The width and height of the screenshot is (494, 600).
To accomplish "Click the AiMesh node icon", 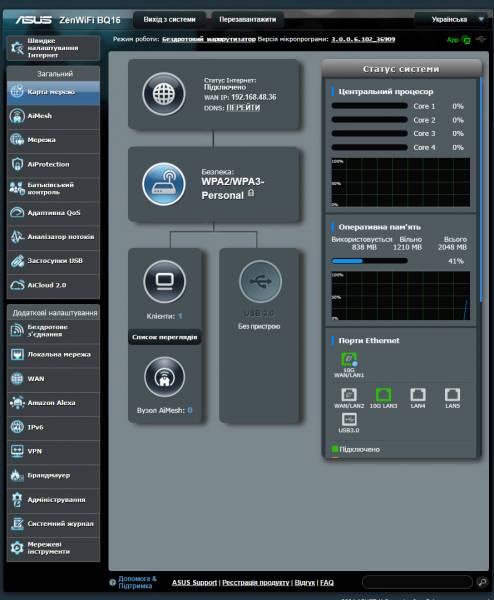I will 165,377.
